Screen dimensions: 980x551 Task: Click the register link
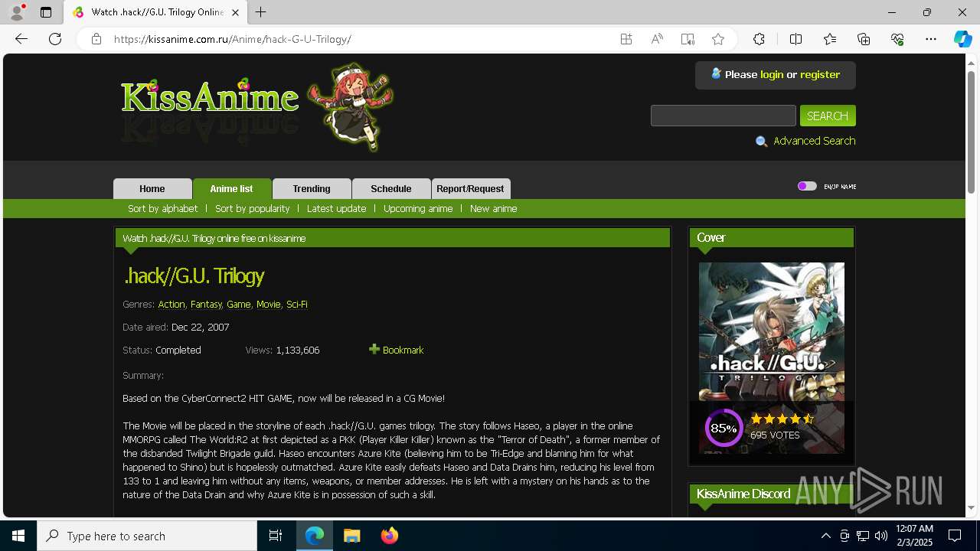pyautogui.click(x=820, y=74)
